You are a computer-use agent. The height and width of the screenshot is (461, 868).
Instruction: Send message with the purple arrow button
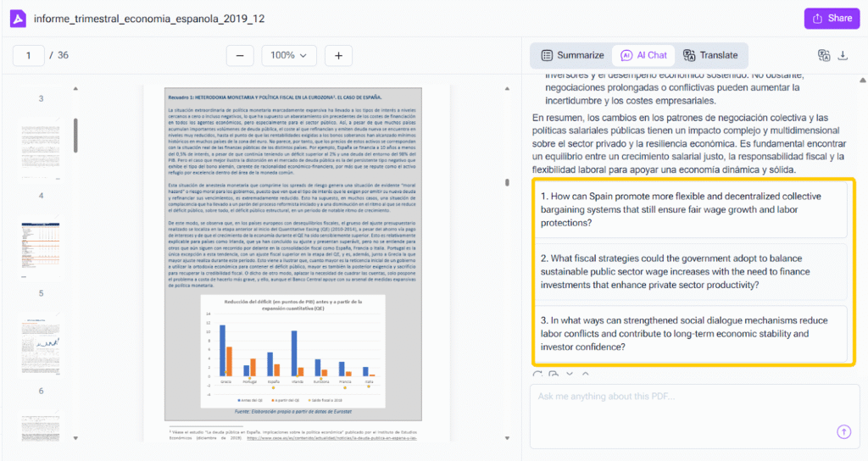click(843, 431)
